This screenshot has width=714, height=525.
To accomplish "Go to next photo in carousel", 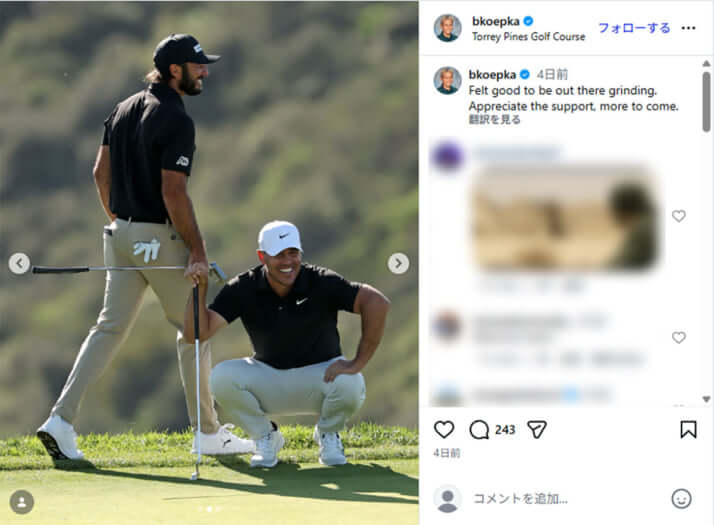I will [398, 263].
